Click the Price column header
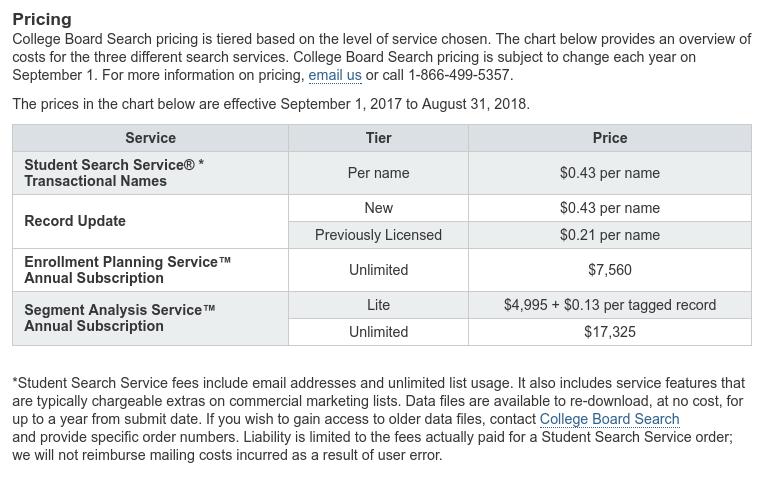This screenshot has width=764, height=477. pos(610,138)
